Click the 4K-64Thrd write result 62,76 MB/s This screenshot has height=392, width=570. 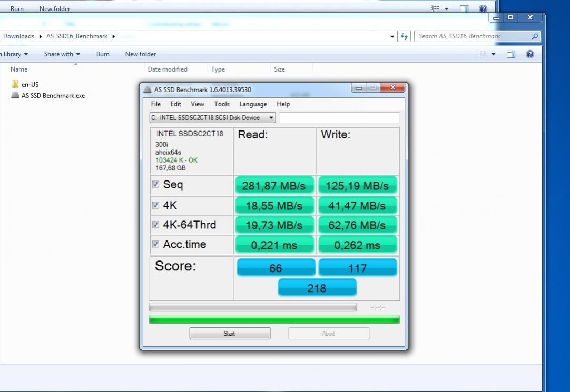click(x=358, y=225)
